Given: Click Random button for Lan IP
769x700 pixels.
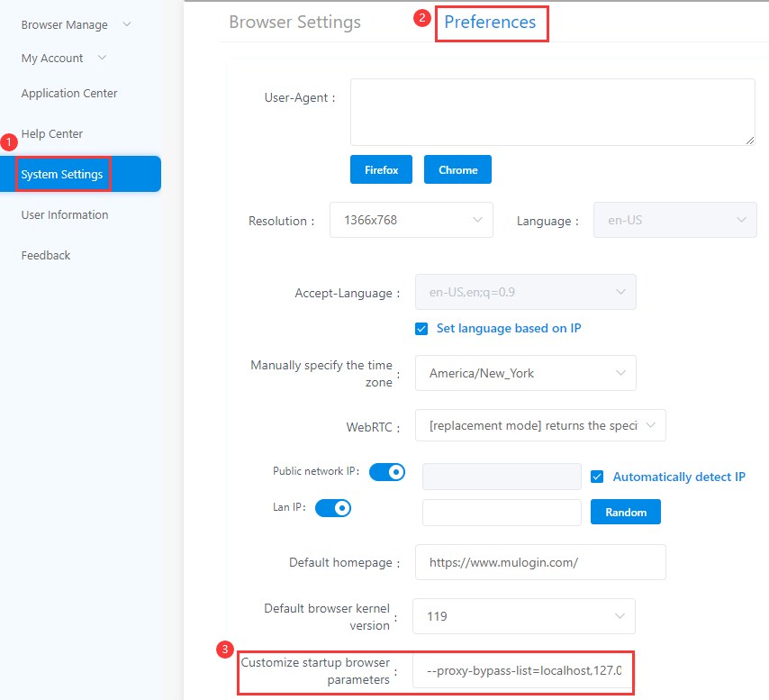Looking at the screenshot, I should [626, 512].
